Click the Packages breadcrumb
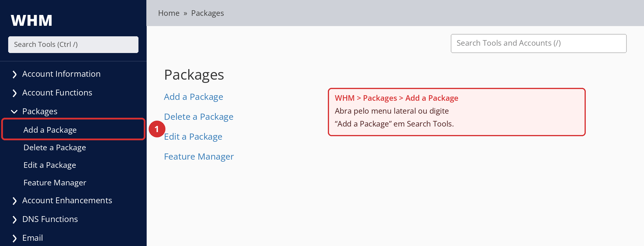 208,13
